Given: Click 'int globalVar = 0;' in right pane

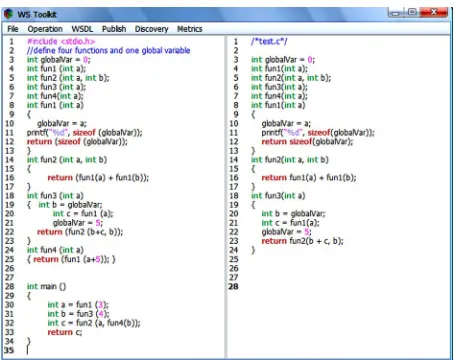Looking at the screenshot, I should click(x=283, y=60).
